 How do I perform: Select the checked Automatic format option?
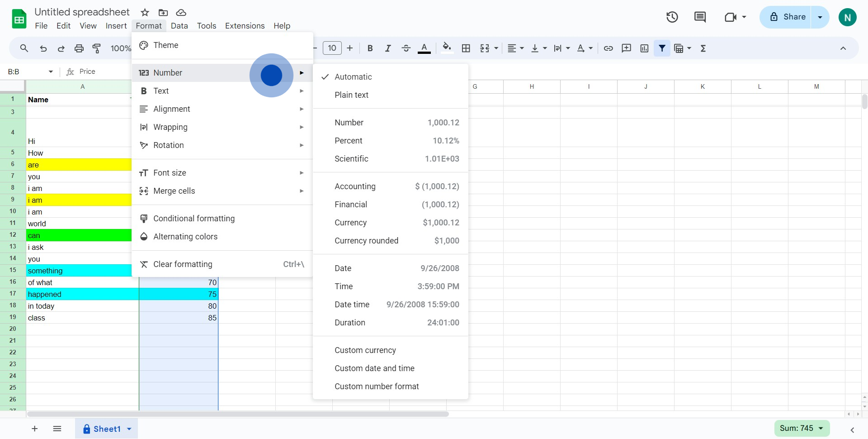pyautogui.click(x=353, y=77)
